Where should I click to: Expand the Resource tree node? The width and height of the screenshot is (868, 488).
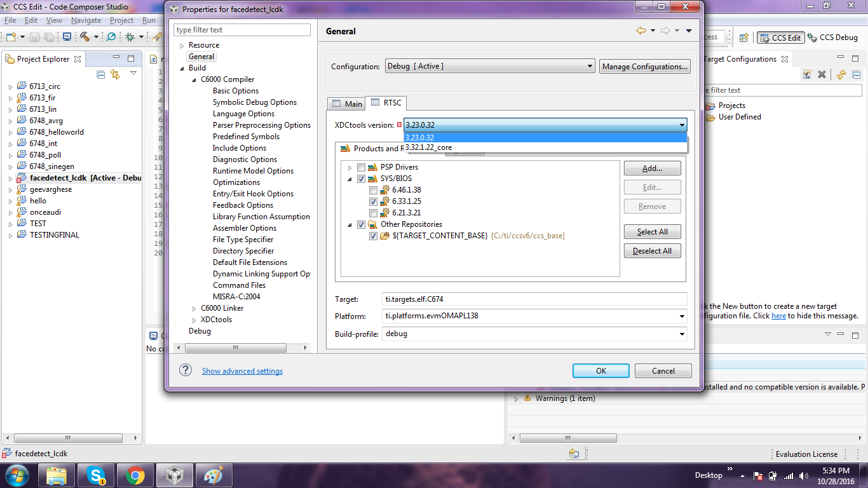(x=182, y=46)
